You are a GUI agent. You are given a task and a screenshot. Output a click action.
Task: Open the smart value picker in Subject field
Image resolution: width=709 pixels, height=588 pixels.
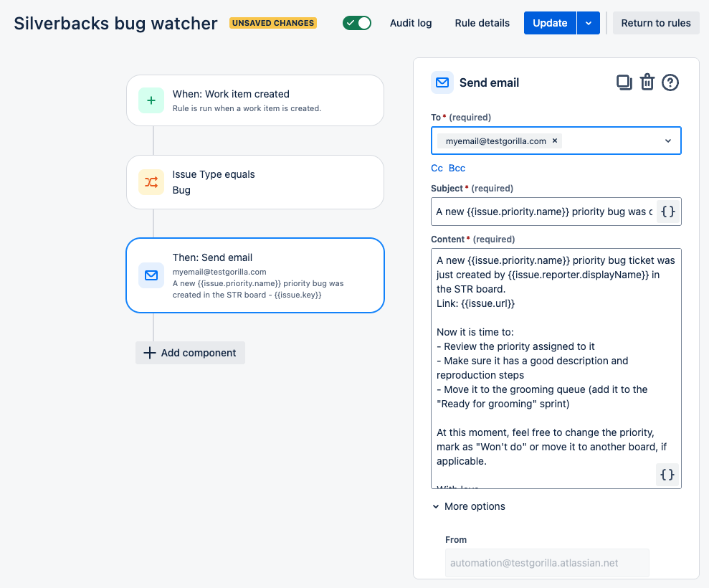point(667,212)
